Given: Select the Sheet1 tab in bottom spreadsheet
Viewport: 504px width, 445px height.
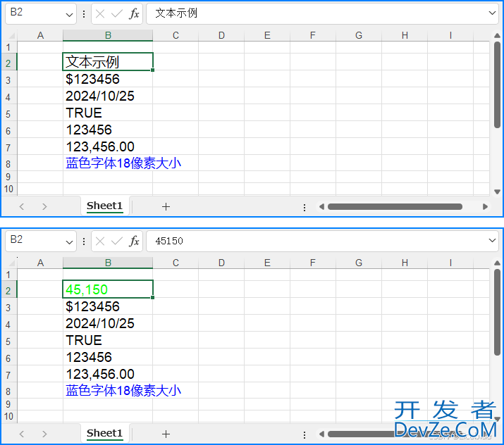Looking at the screenshot, I should [x=105, y=433].
